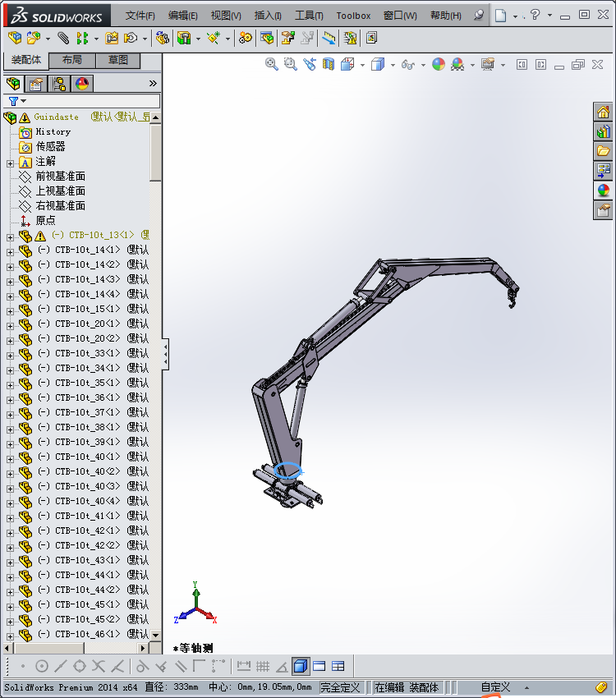Open the View Orientation dropdown arrow

click(x=363, y=65)
